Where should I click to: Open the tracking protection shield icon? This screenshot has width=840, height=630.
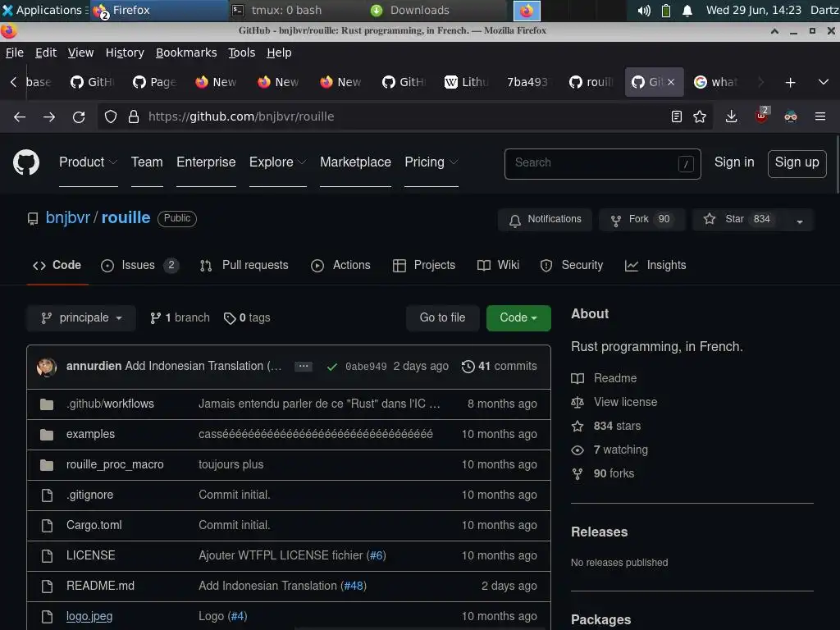(111, 116)
